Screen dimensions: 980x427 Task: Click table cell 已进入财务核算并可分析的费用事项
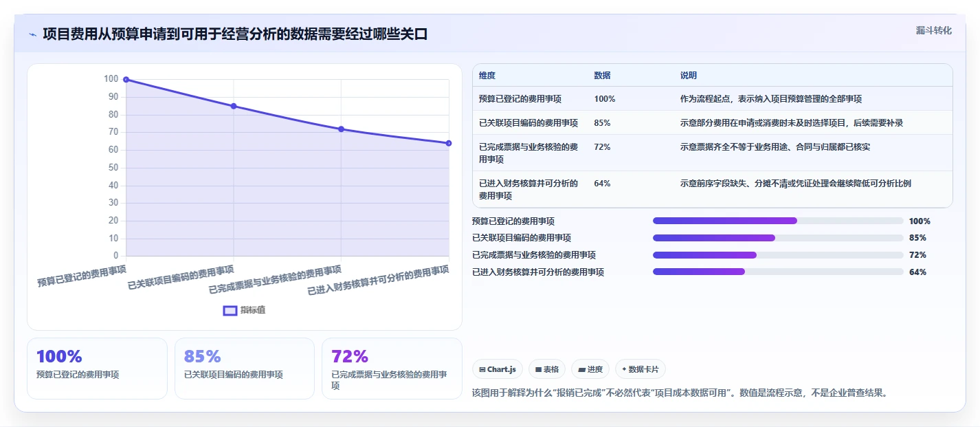point(528,190)
